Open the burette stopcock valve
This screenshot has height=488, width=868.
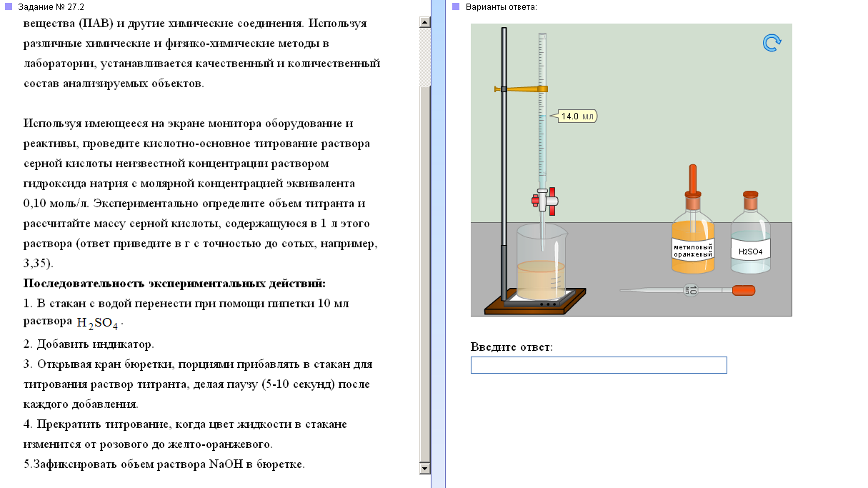coord(544,201)
